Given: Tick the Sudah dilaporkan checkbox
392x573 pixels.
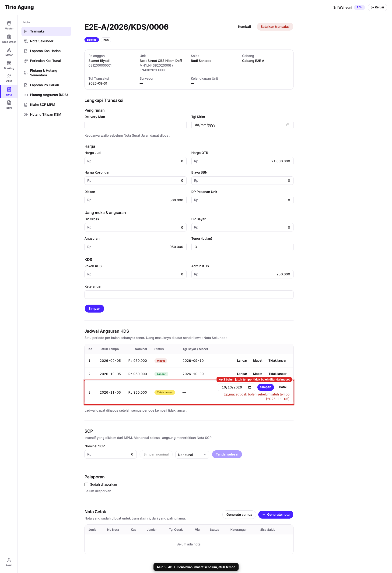Looking at the screenshot, I should [x=86, y=484].
